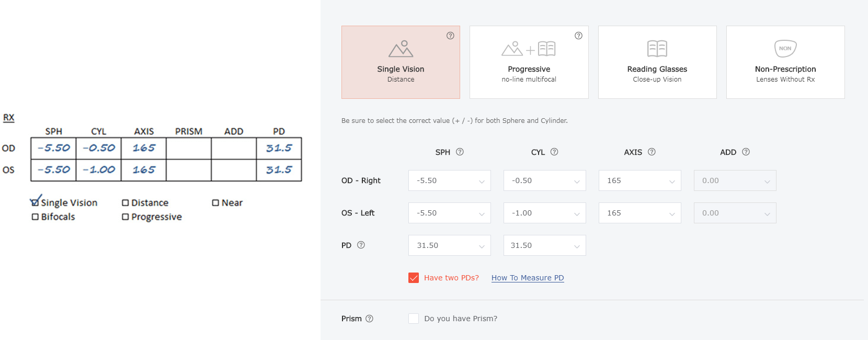Viewport: 868px width, 340px height.
Task: Click the PD help question mark icon
Action: point(361,245)
